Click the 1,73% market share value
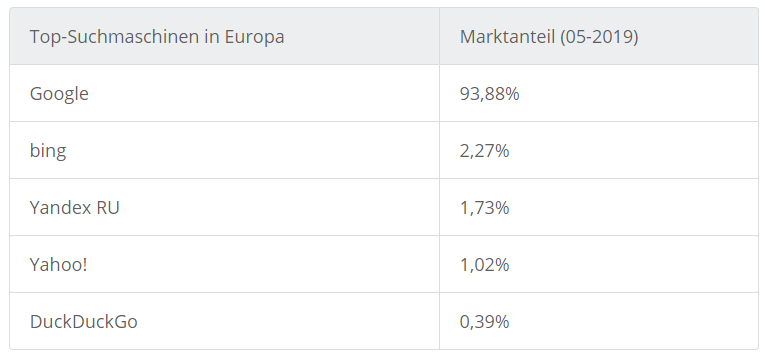 (484, 208)
